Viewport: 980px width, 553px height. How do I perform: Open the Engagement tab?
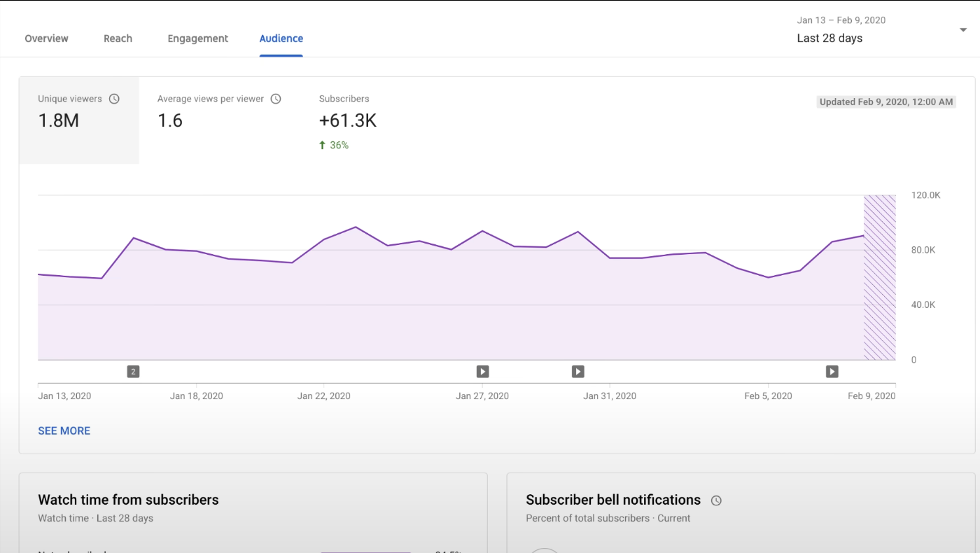197,38
